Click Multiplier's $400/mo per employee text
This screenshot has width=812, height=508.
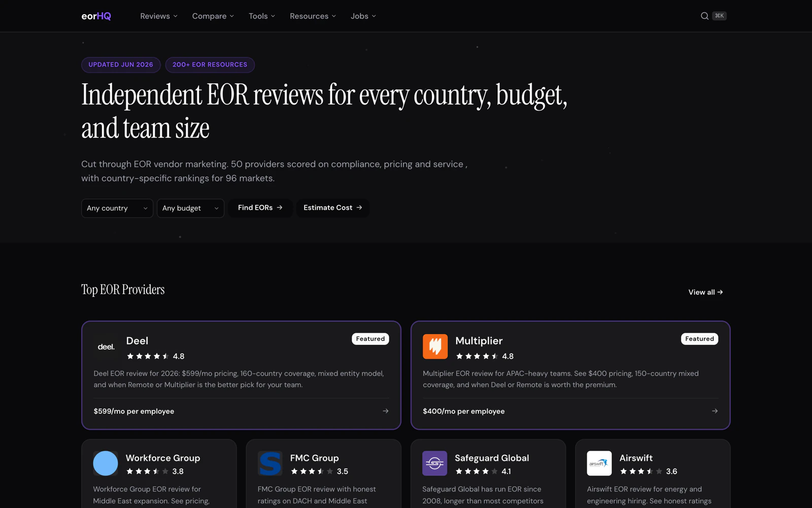tap(464, 411)
